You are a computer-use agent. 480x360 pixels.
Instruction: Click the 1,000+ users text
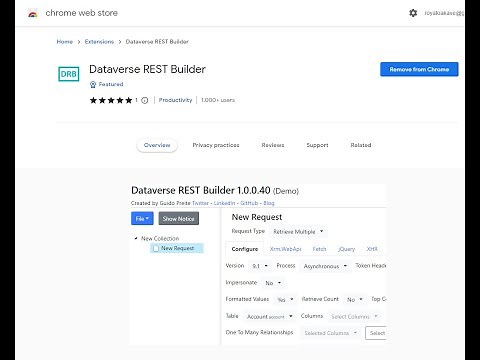(218, 100)
